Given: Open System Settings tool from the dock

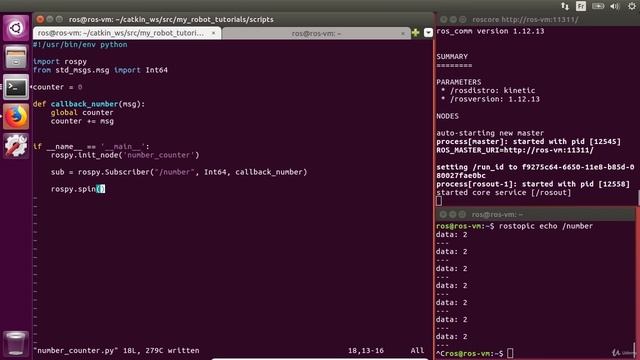Looking at the screenshot, I should coord(16,146).
